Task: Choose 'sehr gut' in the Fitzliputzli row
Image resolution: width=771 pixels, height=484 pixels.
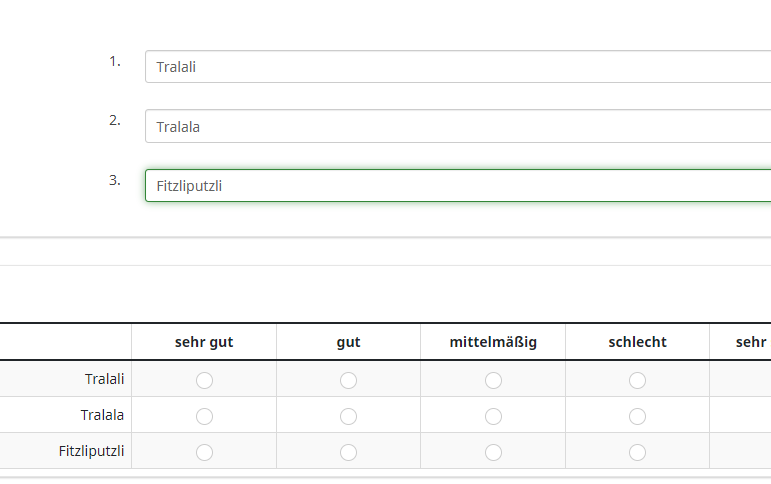Action: 204,452
